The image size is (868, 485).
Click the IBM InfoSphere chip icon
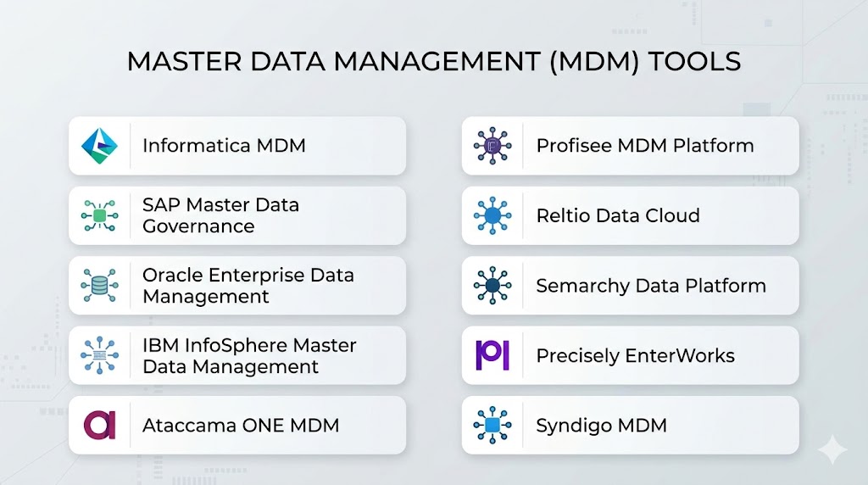99,356
